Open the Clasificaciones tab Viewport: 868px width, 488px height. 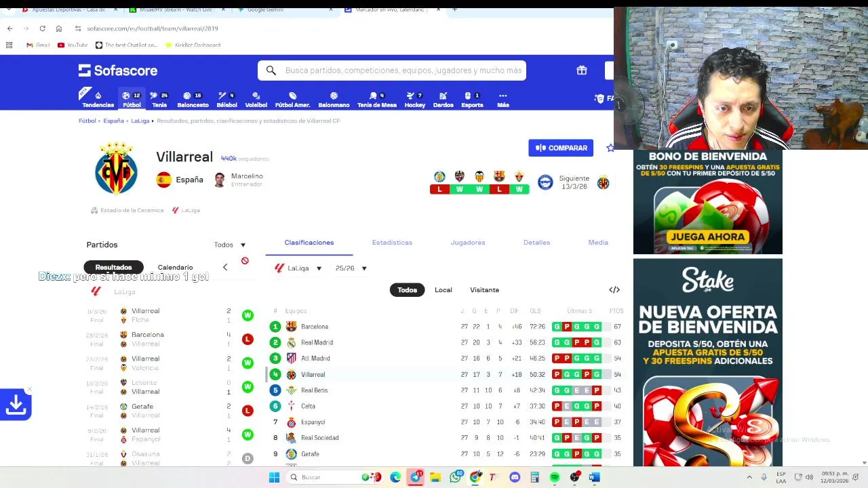pyautogui.click(x=309, y=242)
